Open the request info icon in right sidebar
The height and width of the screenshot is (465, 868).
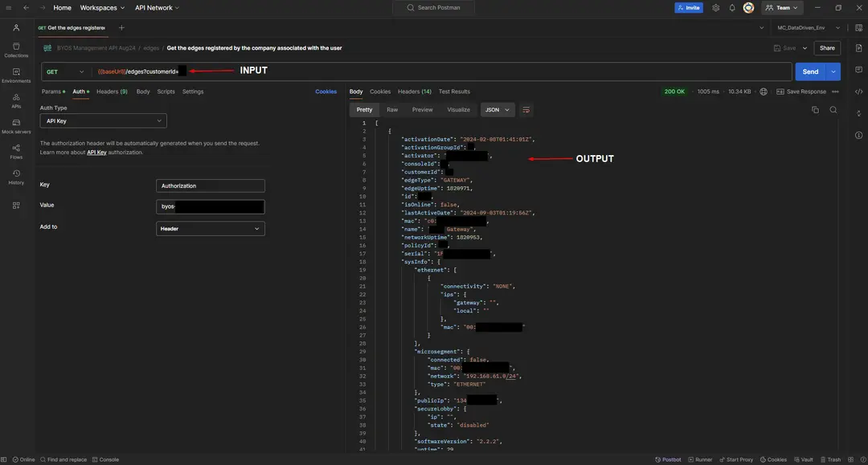coord(858,135)
